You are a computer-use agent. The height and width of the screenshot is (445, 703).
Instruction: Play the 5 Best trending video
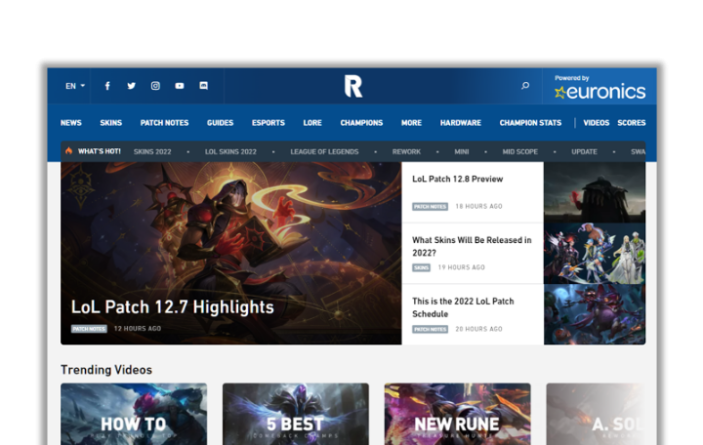[x=295, y=414]
